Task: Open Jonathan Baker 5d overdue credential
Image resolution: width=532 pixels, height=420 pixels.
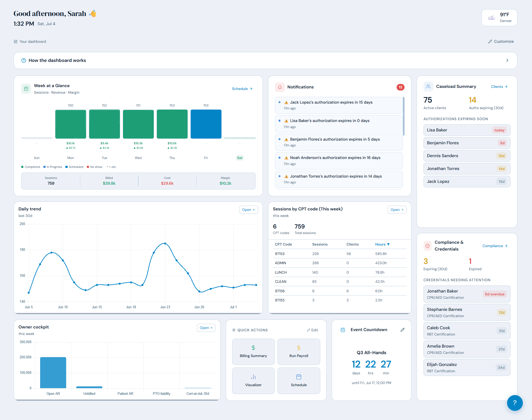Action: click(x=467, y=294)
